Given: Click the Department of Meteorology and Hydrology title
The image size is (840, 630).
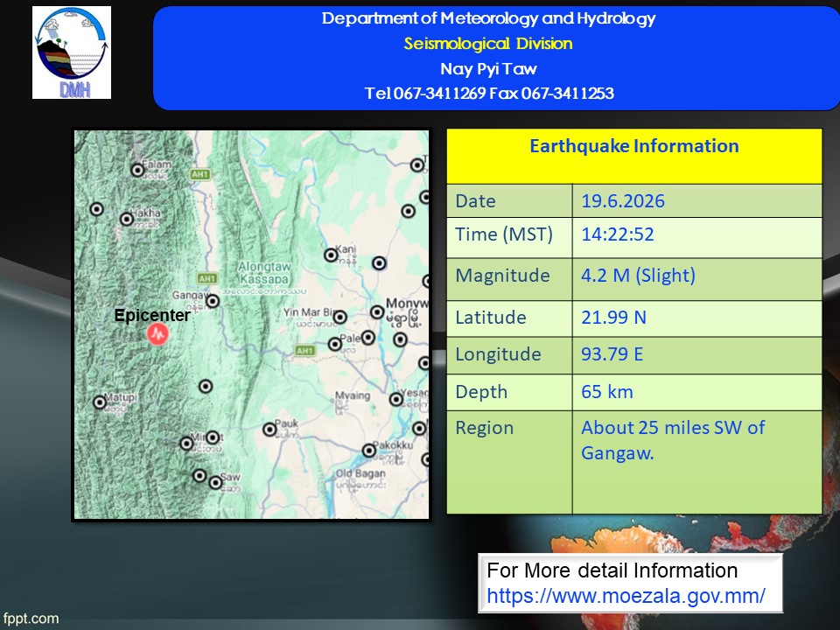Looking at the screenshot, I should click(x=488, y=18).
